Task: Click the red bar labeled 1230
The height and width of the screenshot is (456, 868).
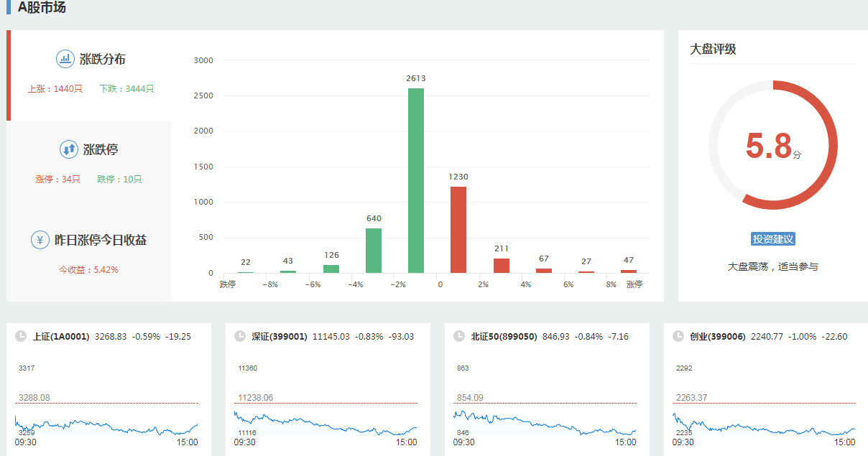Action: coord(458,230)
